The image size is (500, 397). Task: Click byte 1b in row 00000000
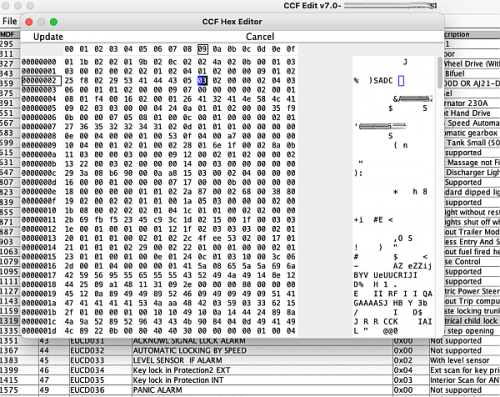tap(84, 62)
